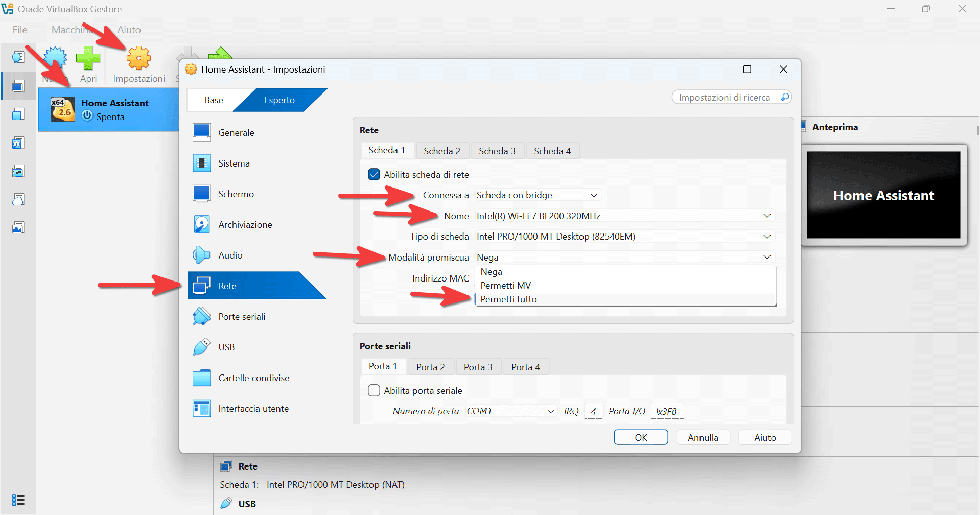Image resolution: width=980 pixels, height=515 pixels.
Task: Open the Welcome balloon tool in the sidebar
Action: click(x=18, y=57)
